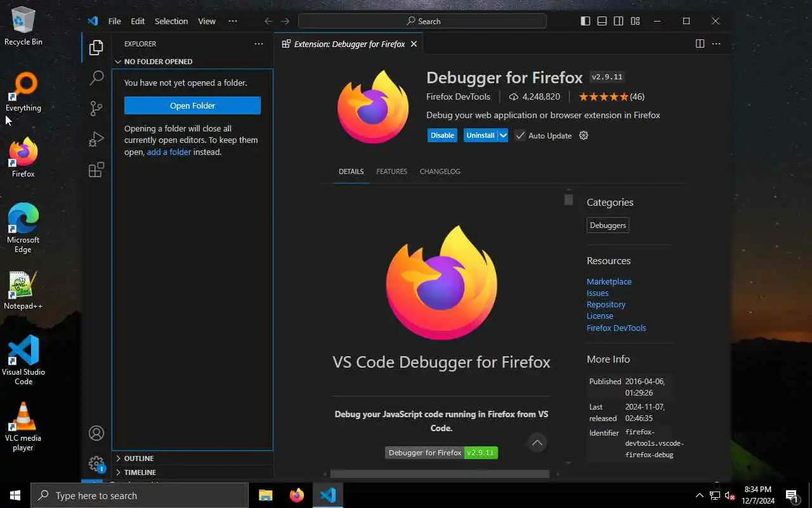
Task: Click the VS Code logo in title bar
Action: point(93,21)
